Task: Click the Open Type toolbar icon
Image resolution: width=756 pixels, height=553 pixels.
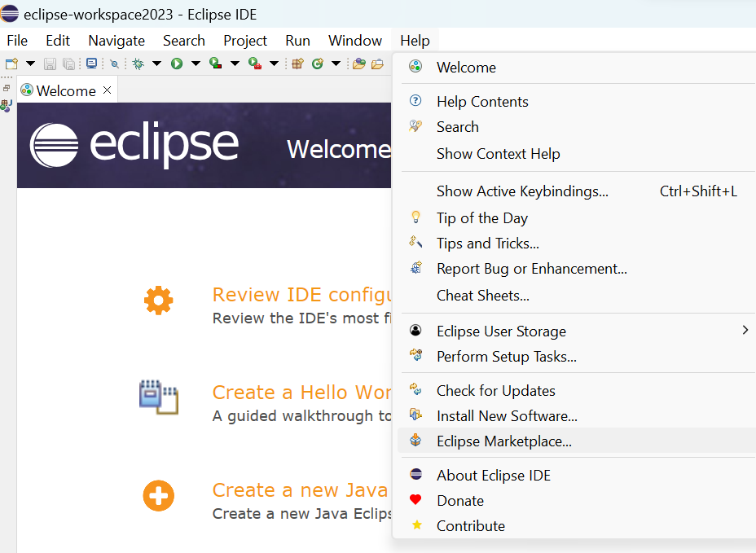Action: 358,64
